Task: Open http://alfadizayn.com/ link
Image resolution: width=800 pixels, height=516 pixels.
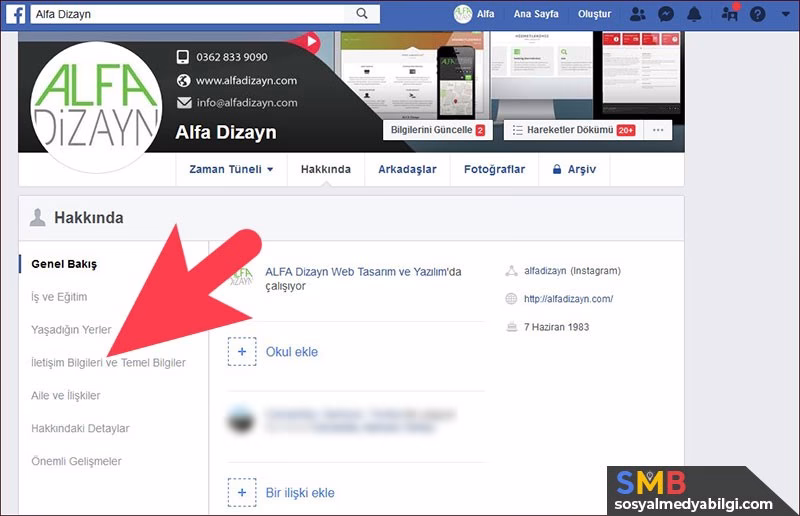Action: 568,299
